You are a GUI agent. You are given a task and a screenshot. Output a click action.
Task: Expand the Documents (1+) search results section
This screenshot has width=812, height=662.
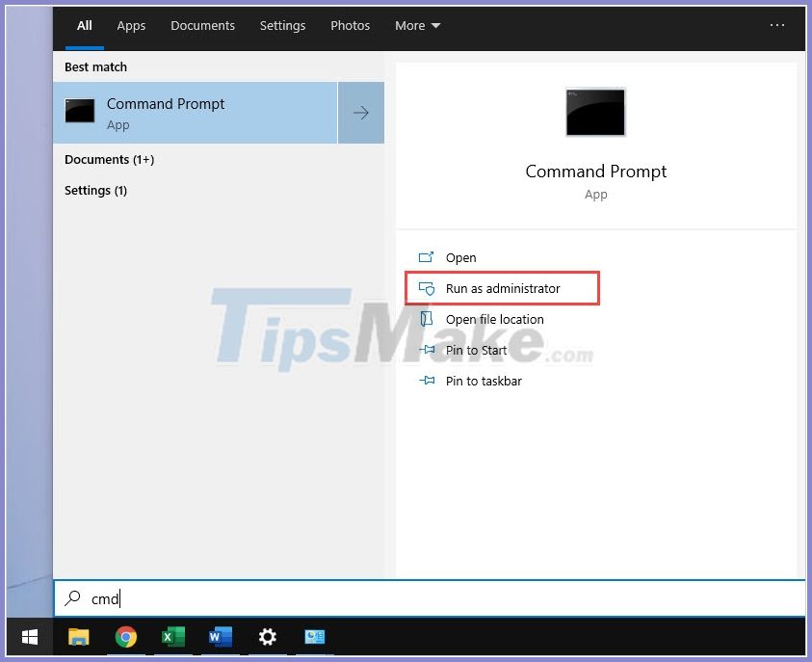109,159
